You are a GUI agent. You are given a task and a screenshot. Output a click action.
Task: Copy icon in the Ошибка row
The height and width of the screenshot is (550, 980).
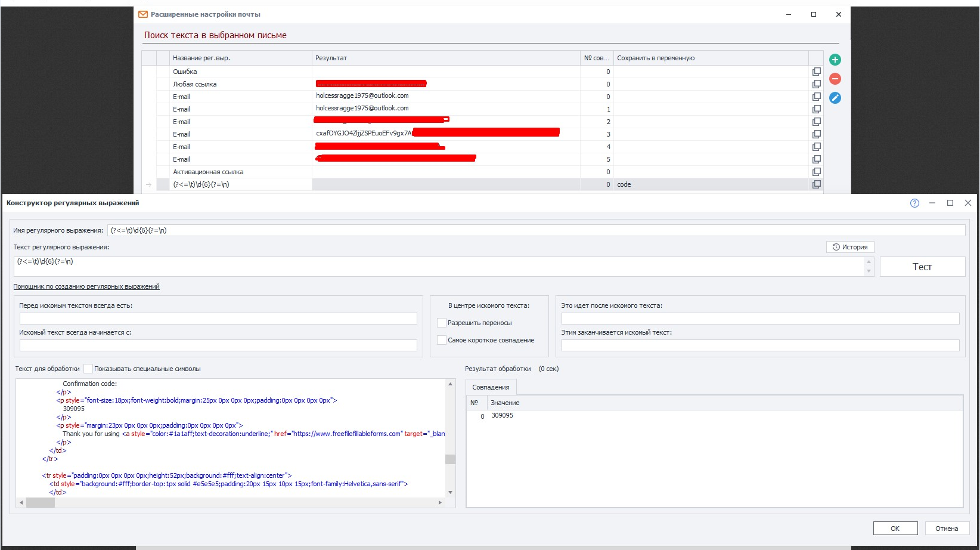click(817, 72)
